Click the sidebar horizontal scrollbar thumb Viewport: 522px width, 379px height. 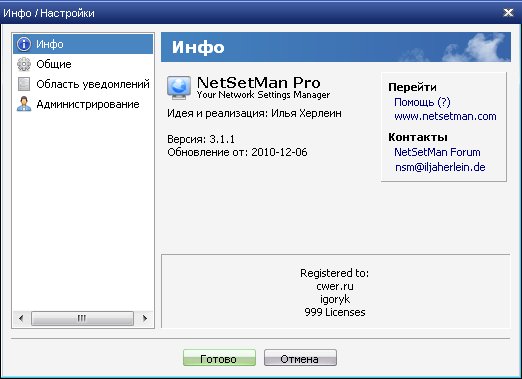82,318
